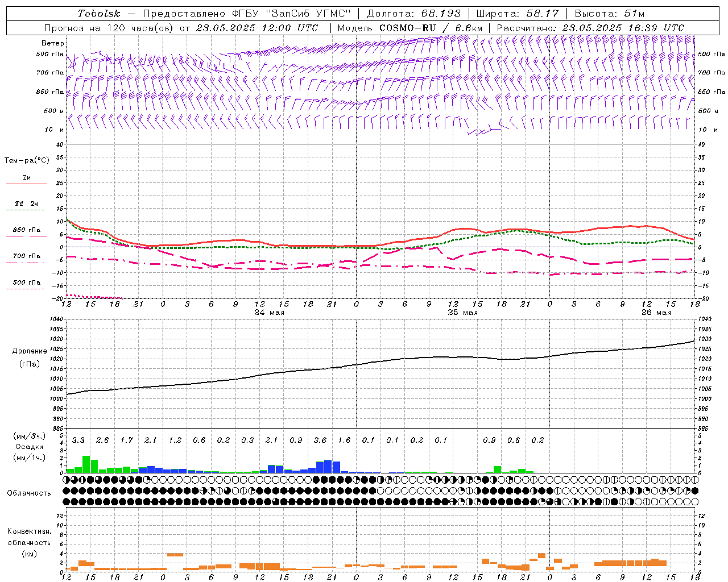Click the red 2м temperature legend line
This screenshot has width=728, height=582.
(x=26, y=184)
